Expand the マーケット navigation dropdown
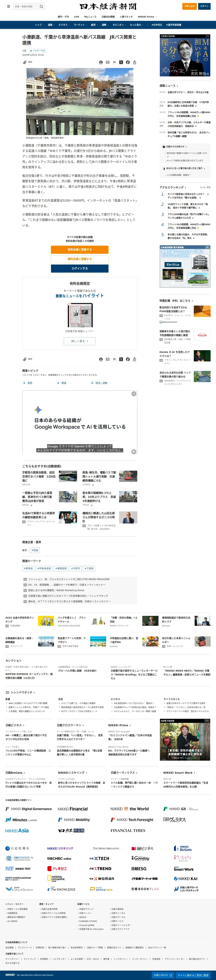 click(81, 25)
